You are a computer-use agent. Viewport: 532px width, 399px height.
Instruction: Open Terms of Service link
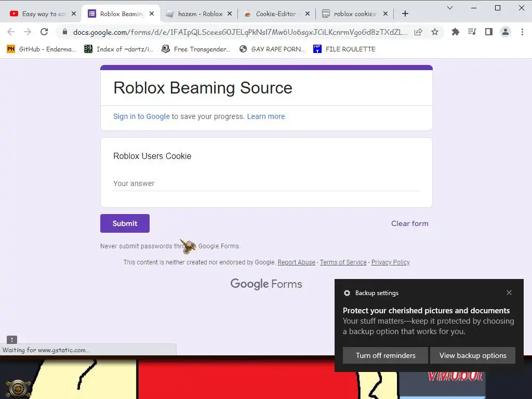tap(343, 262)
